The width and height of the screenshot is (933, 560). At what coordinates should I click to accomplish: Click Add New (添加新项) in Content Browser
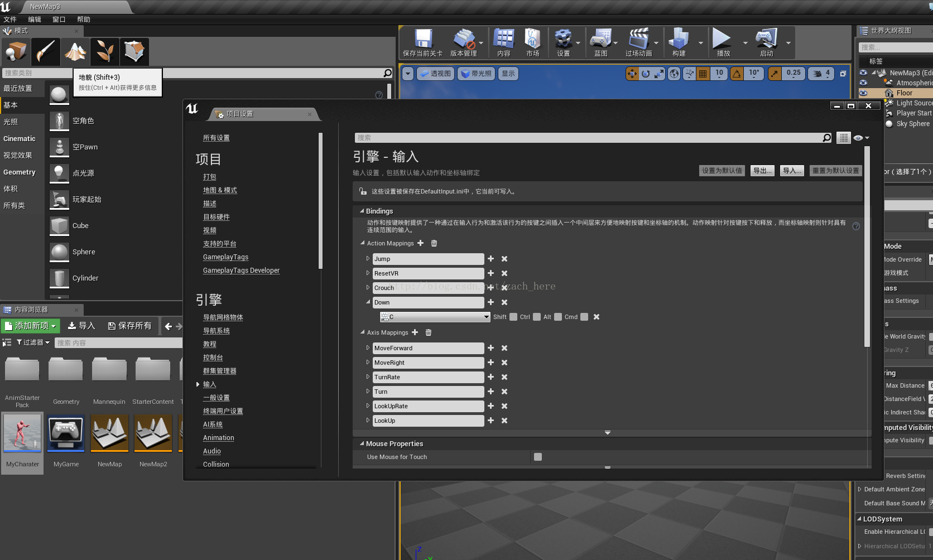click(x=31, y=326)
